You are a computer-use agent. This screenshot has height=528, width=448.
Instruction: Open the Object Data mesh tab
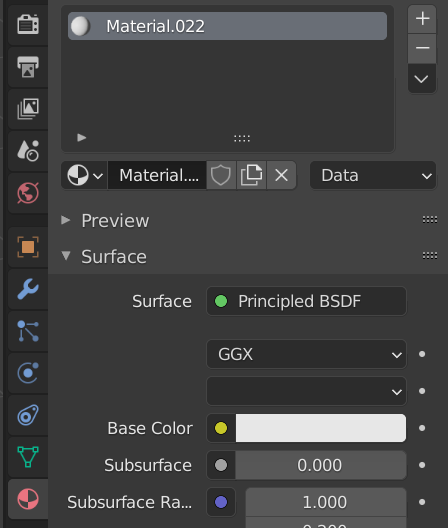[28, 457]
